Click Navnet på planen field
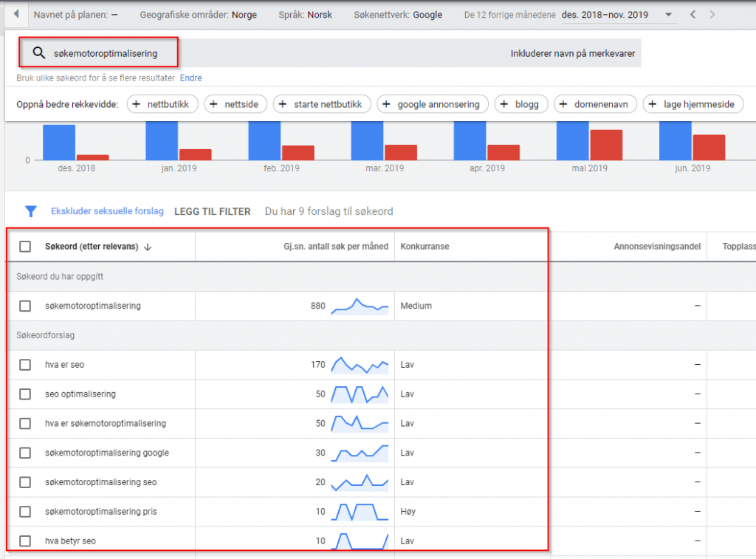Screen dimensions: 756x559 pos(76,15)
